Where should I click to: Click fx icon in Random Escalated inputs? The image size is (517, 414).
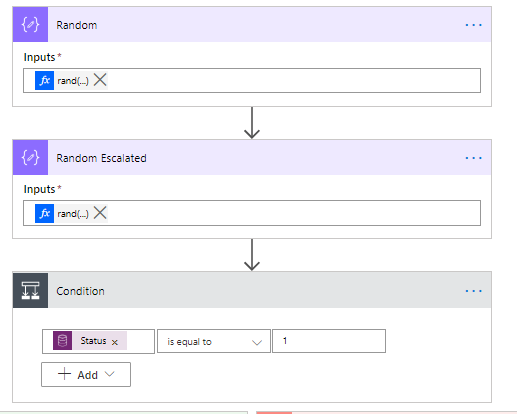click(x=44, y=213)
